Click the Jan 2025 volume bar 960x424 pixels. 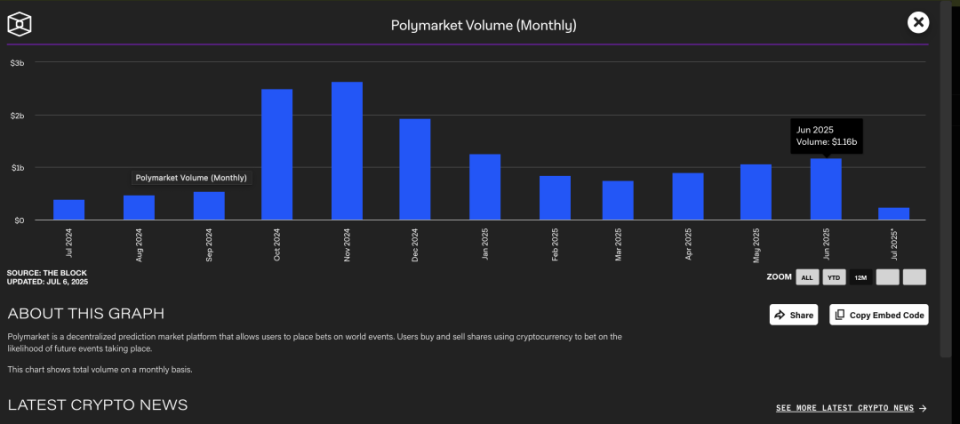click(x=485, y=187)
